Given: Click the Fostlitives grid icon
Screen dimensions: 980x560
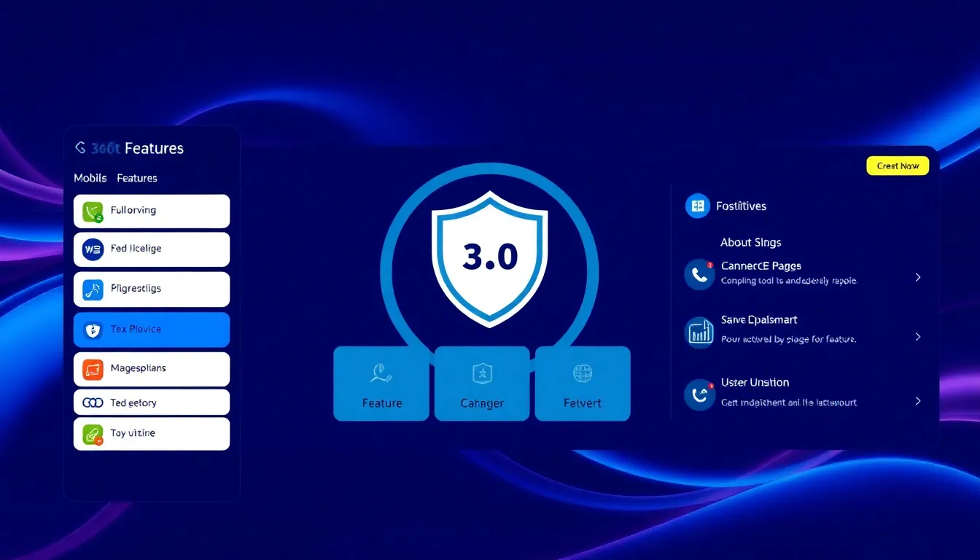Looking at the screenshot, I should pyautogui.click(x=698, y=206).
